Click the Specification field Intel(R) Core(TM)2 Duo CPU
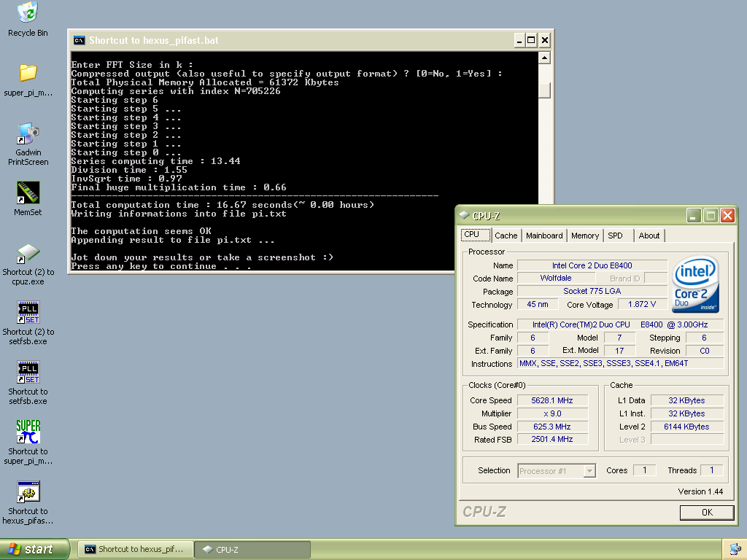This screenshot has height=560, width=747. tap(620, 324)
